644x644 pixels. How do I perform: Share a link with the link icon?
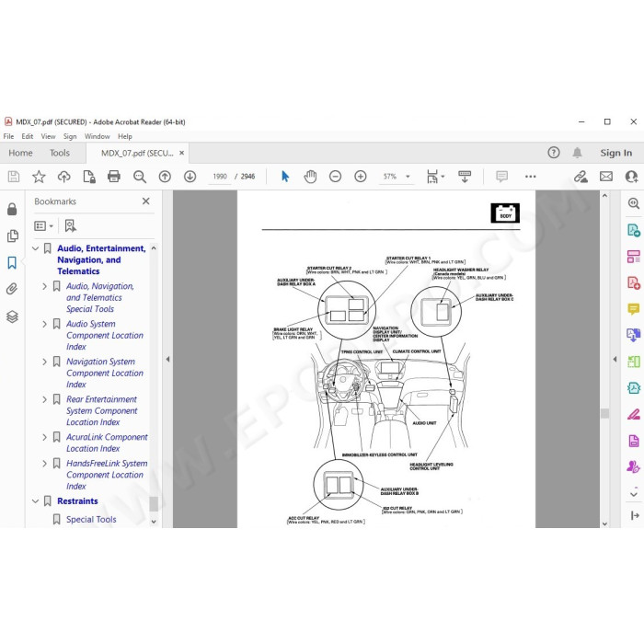click(581, 177)
